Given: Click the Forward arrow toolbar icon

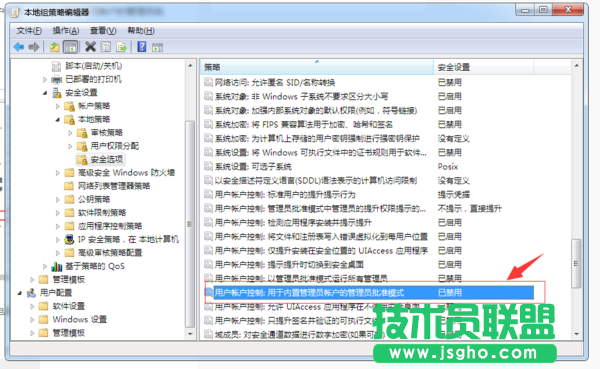Looking at the screenshot, I should (34, 47).
